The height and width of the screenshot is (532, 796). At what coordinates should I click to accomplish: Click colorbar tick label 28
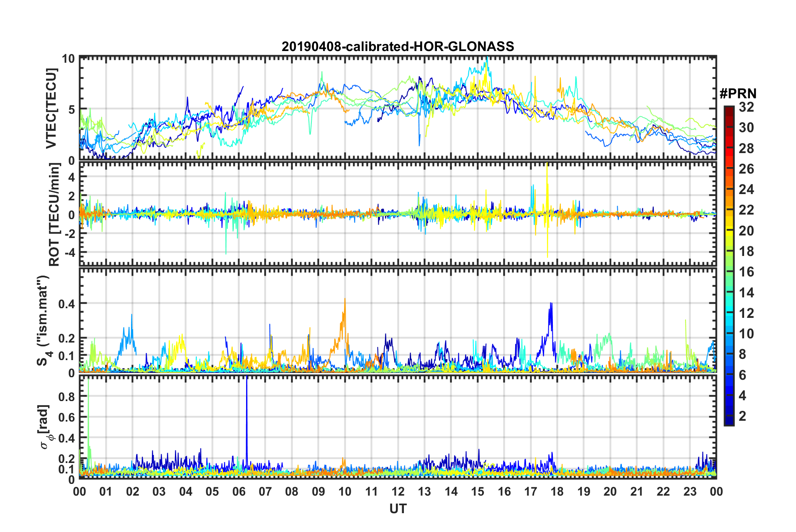[x=746, y=148]
